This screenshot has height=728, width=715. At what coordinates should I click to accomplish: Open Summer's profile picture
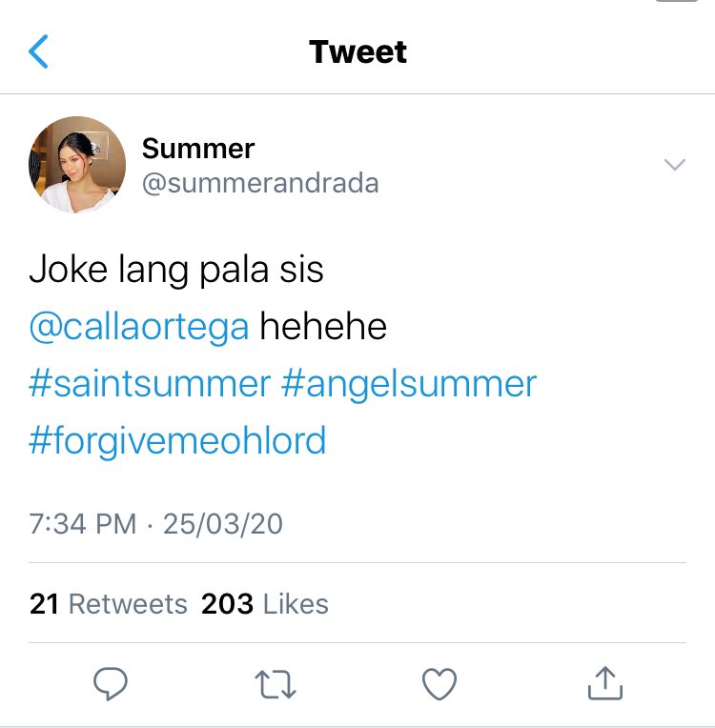[77, 165]
